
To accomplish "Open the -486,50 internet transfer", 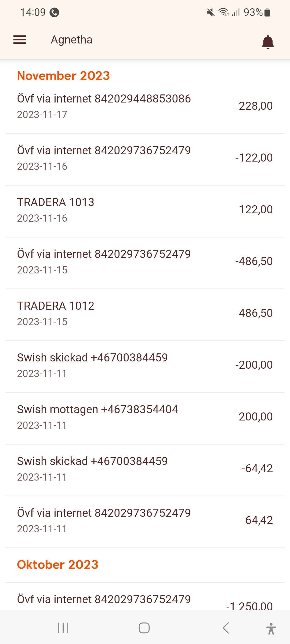I will click(x=145, y=262).
